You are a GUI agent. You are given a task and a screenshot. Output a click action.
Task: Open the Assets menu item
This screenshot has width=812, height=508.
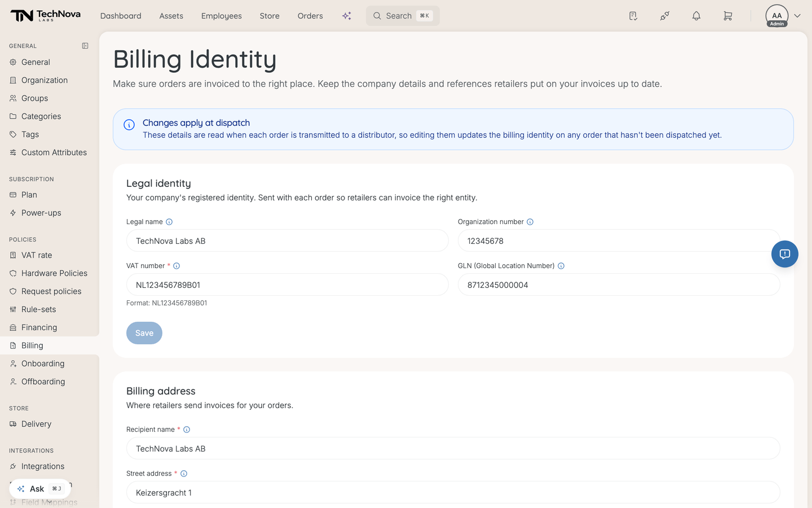(171, 16)
